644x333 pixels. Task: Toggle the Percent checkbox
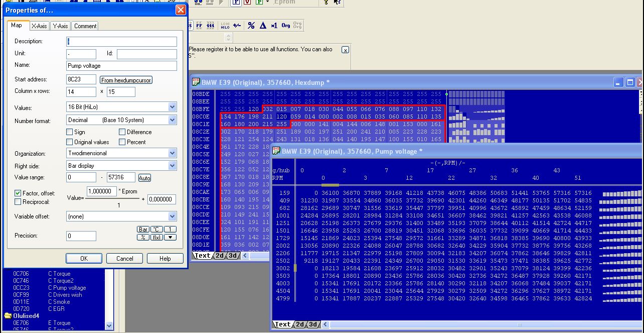click(122, 142)
